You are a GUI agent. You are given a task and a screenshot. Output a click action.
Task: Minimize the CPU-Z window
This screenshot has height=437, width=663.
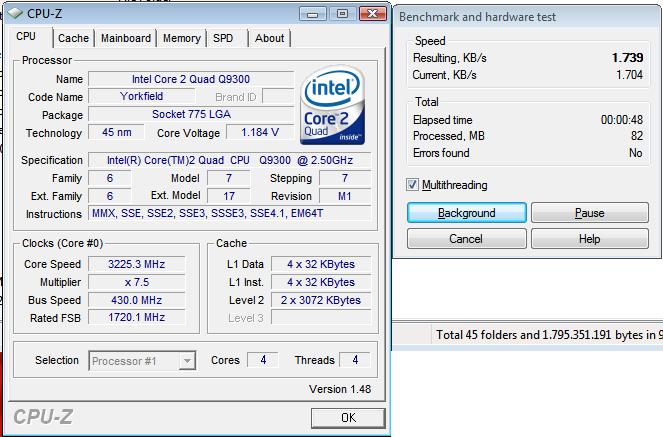pyautogui.click(x=312, y=14)
